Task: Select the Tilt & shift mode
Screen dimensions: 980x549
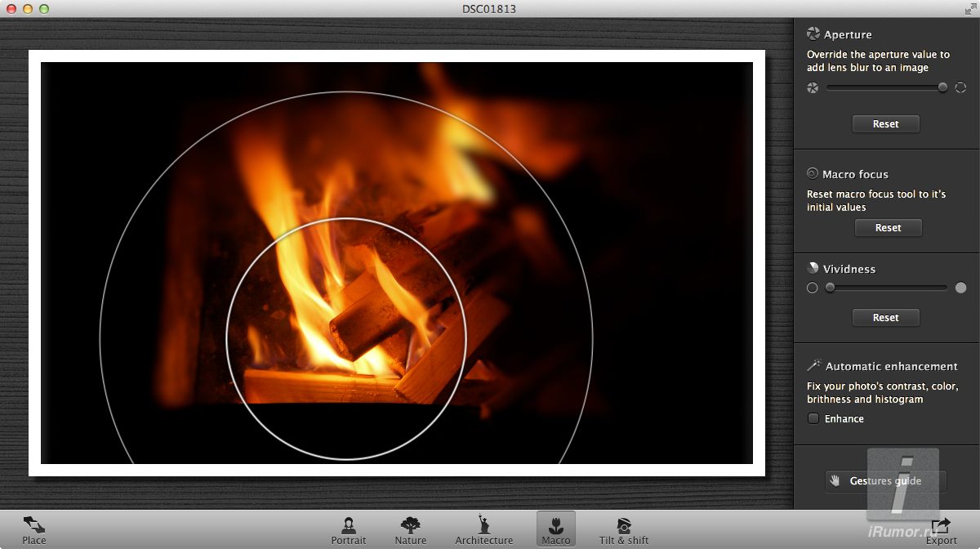Action: 624,529
